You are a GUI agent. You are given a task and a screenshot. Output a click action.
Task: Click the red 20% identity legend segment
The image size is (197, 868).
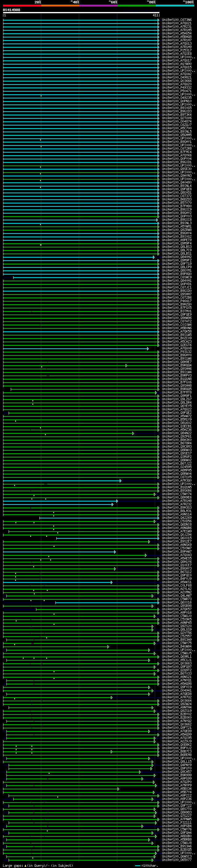pos(22,6)
